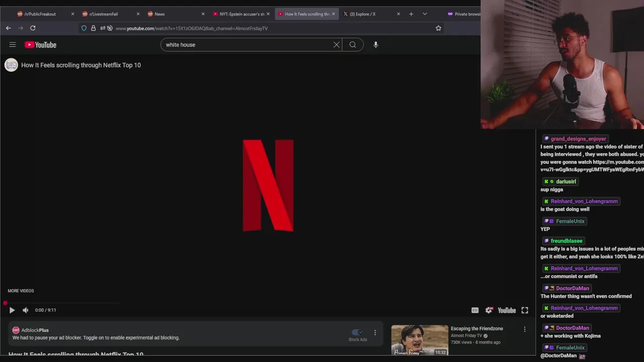Image resolution: width=644 pixels, height=362 pixels.
Task: Reload the current page
Action: coord(33,28)
